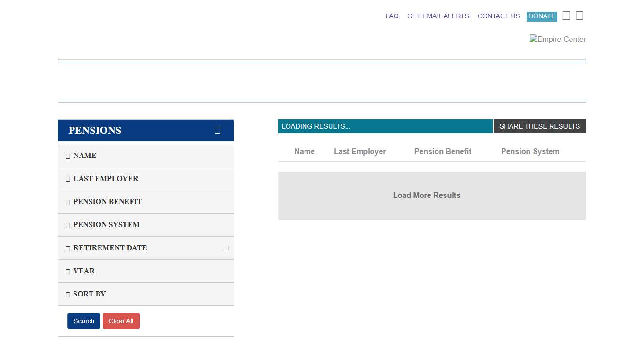Click Share These Results
The image size is (644, 362).
[x=539, y=126]
